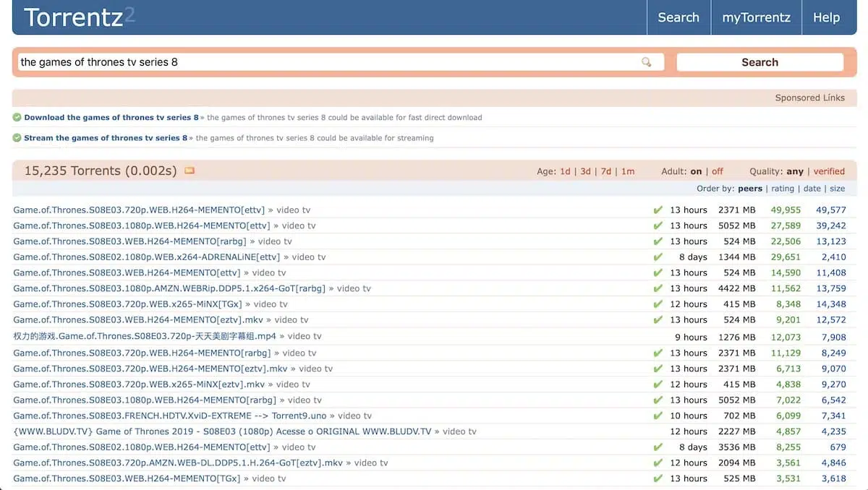This screenshot has width=868, height=490.
Task: Order results by rating
Action: pos(783,189)
